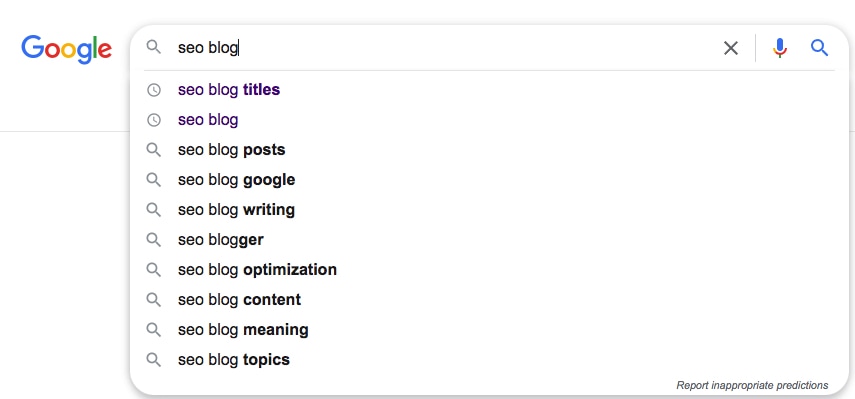The width and height of the screenshot is (855, 399).
Task: Pick the 'seo blog optimization' suggestion
Action: [257, 270]
